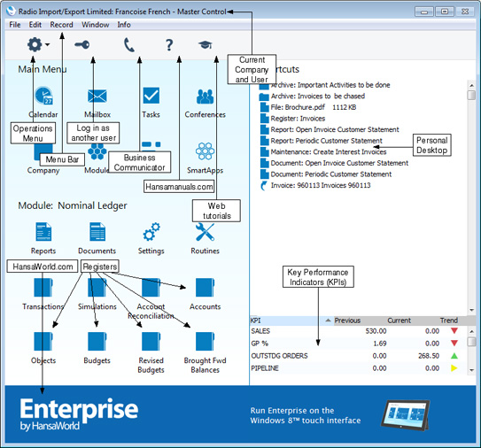The width and height of the screenshot is (481, 448).
Task: Open the Mailbox envelope icon
Action: point(97,96)
